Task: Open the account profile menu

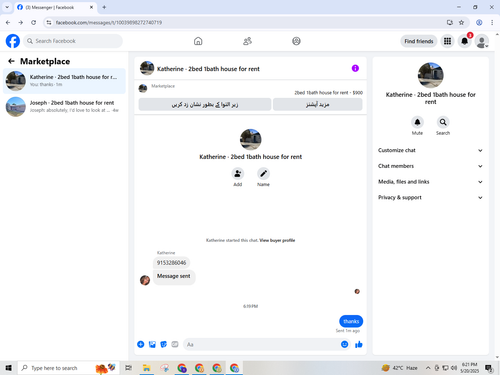Action: [x=482, y=41]
